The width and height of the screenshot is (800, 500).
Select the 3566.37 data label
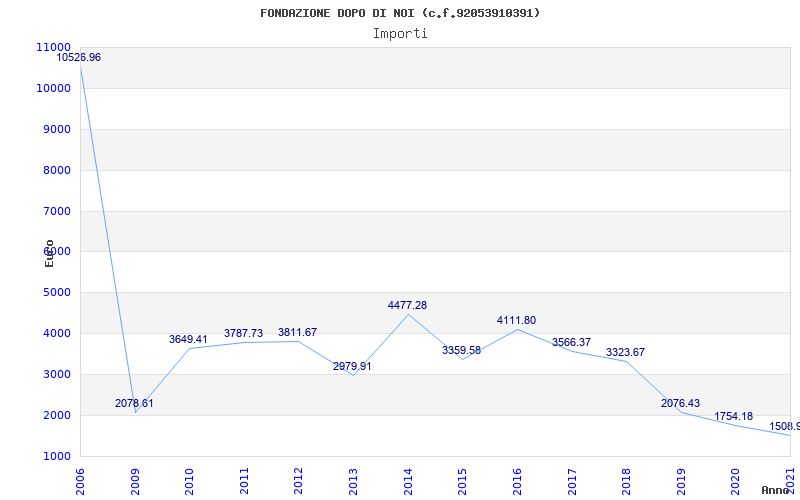(571, 342)
